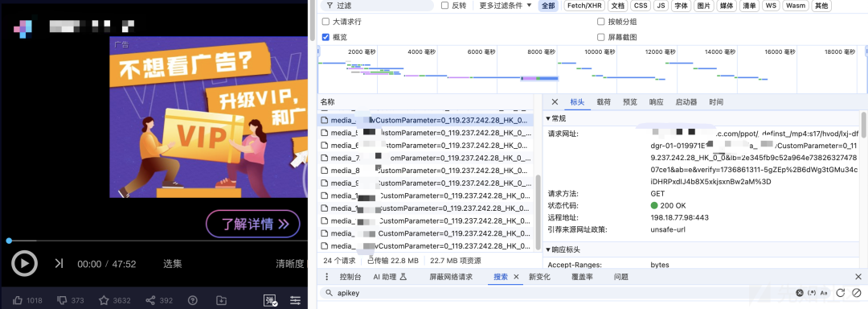Toggle regular expression search option
The image size is (868, 309).
tap(812, 293)
